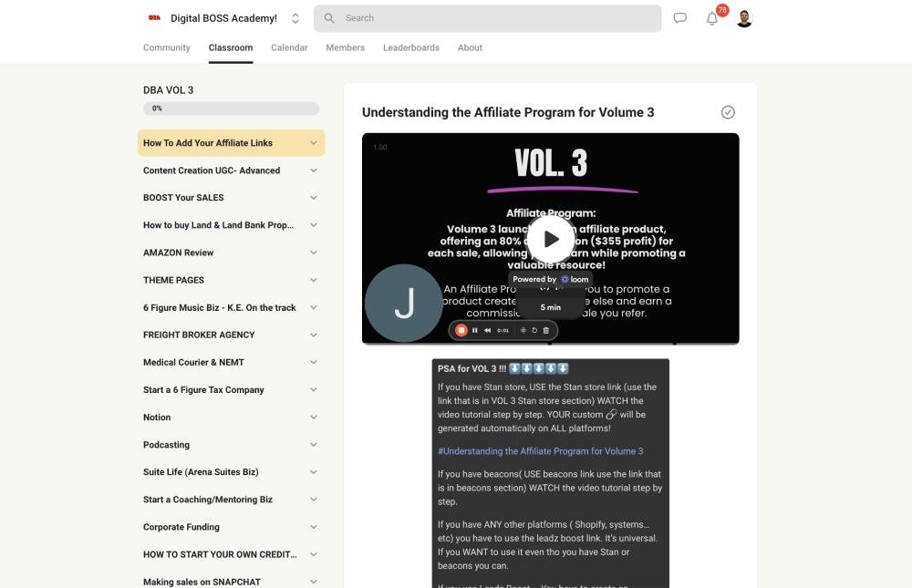Expand the How To Add Your Affiliate Links chevron
This screenshot has height=588, width=912.
(x=314, y=143)
